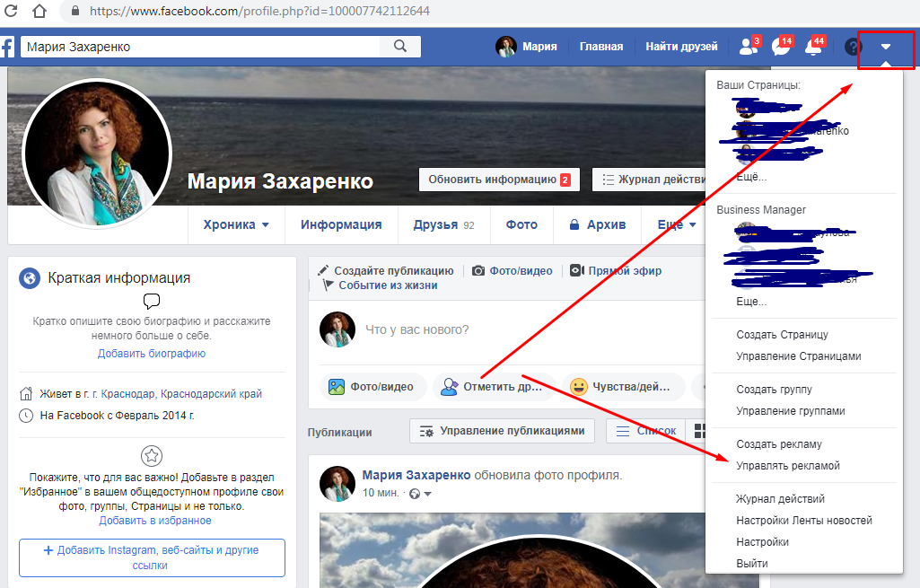Click the star featured icon
This screenshot has height=588, width=920.
(152, 455)
